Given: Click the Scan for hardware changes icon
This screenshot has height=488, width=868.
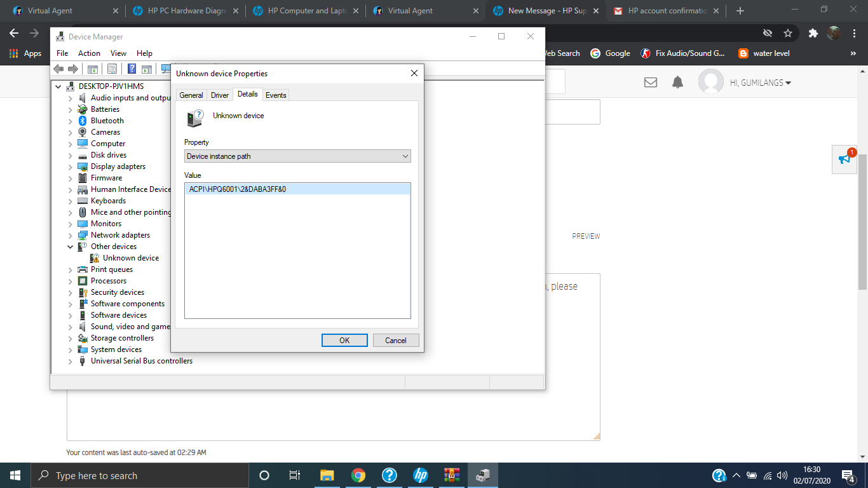Looking at the screenshot, I should coord(166,69).
